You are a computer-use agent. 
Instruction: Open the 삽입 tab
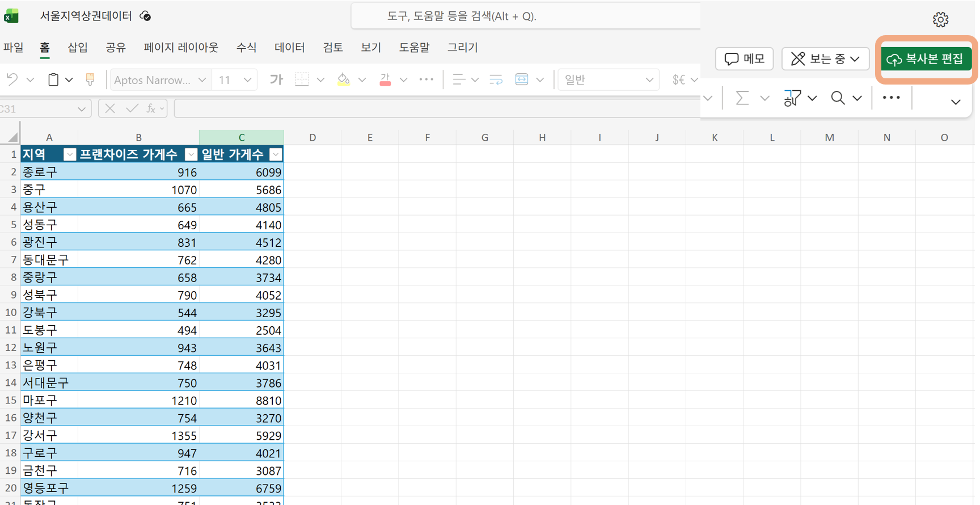pos(78,48)
